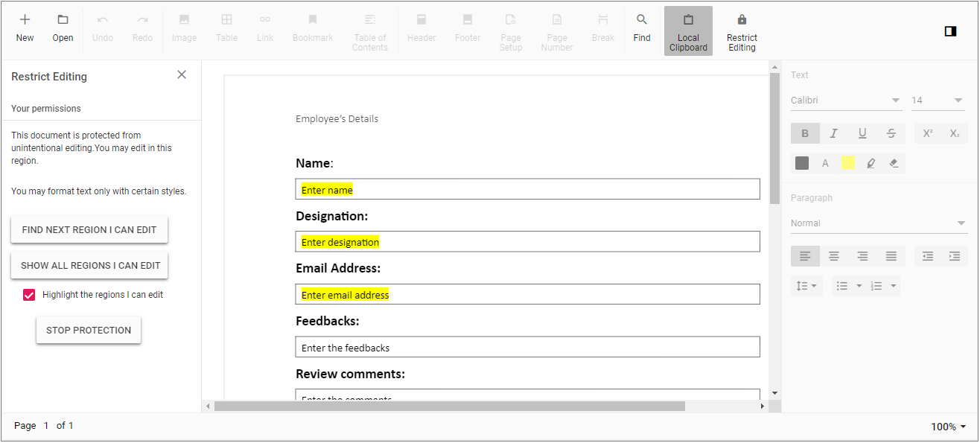Click the Stop Protection button
This screenshot has height=443, width=980.
[89, 331]
